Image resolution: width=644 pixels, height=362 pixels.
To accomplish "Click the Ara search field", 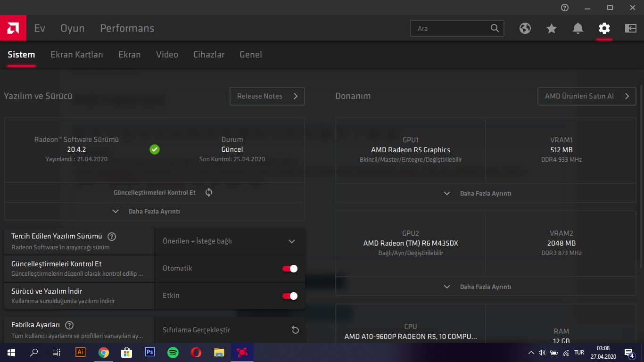I will pos(457,28).
